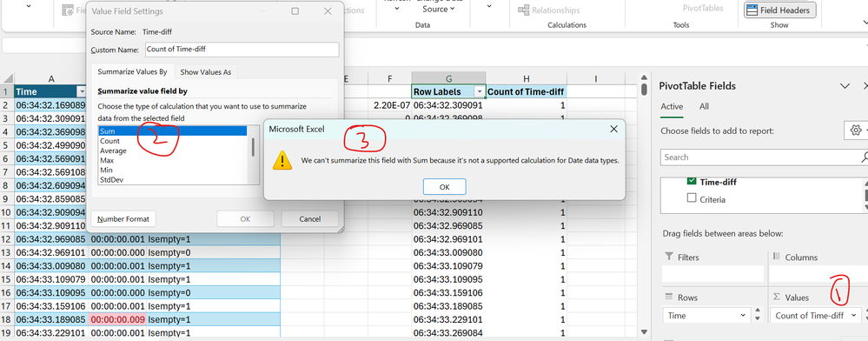
Task: Toggle the Time-diff field checkbox
Action: click(x=692, y=181)
